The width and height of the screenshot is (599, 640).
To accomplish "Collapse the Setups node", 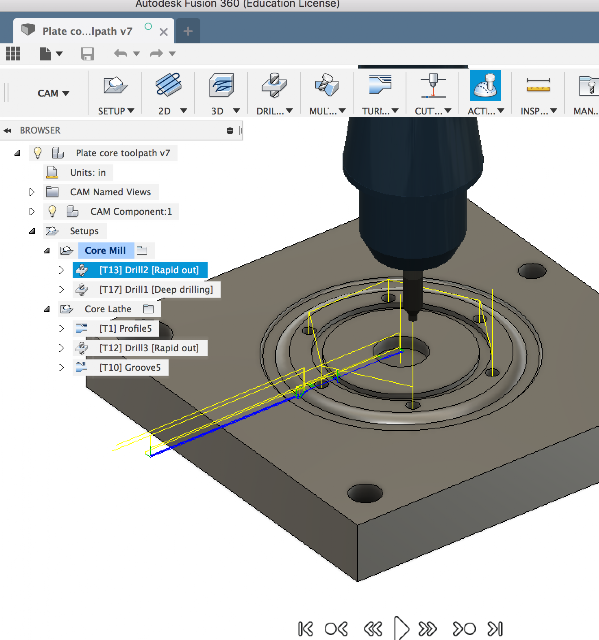I will 32,231.
